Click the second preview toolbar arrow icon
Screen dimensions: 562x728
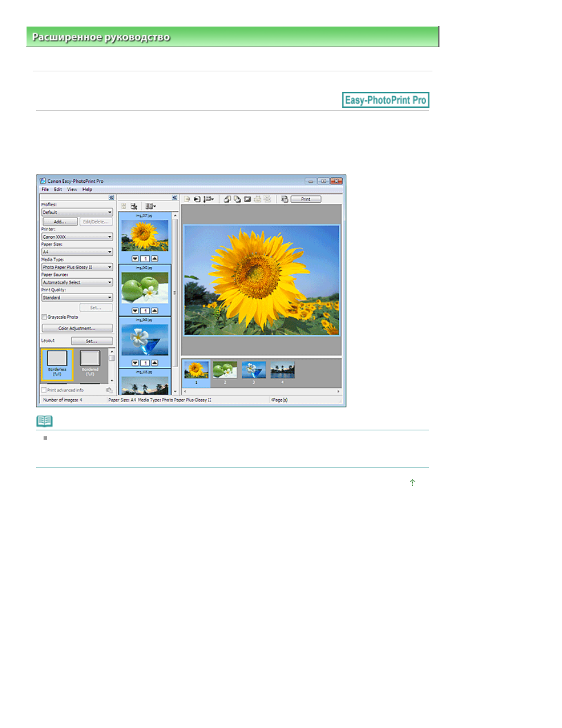click(197, 199)
